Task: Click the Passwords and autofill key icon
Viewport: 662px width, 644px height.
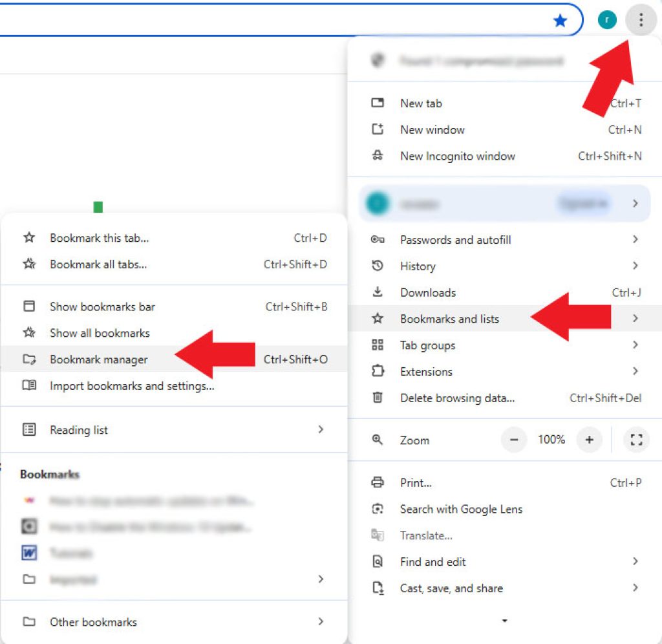Action: (x=378, y=239)
